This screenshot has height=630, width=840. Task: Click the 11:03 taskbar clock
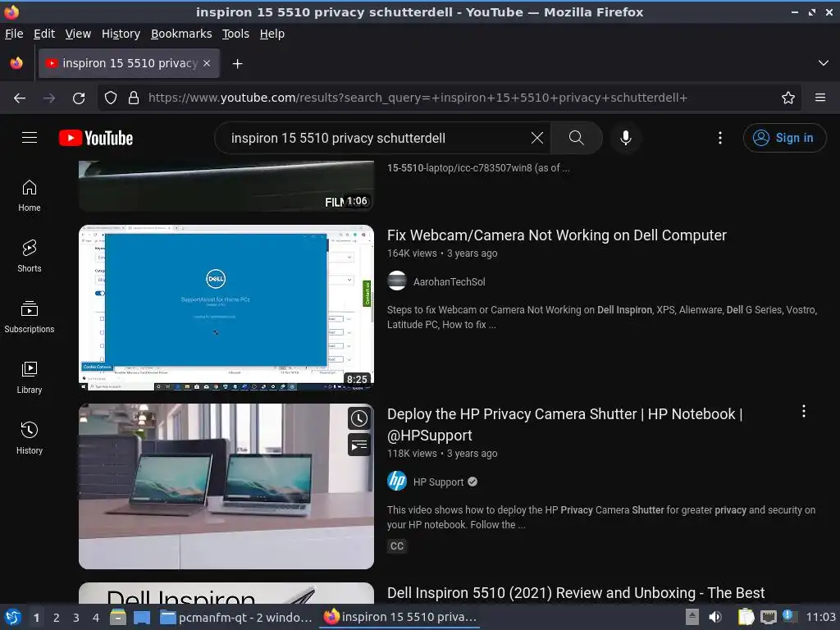pyautogui.click(x=820, y=617)
